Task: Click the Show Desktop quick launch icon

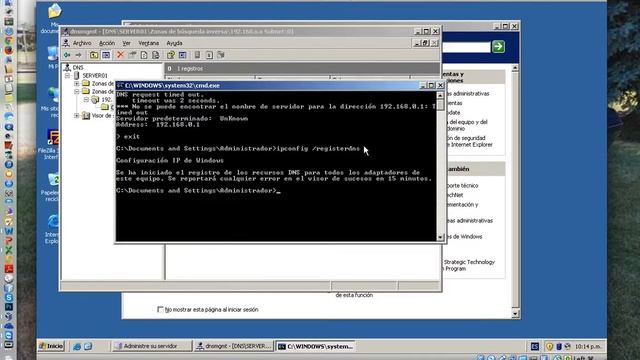Action: tap(88, 346)
